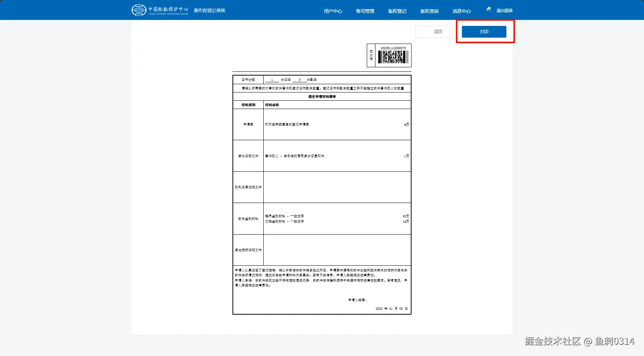Click the user avatar icon beside 退出登录
Screen dimensions: 644x356
point(489,9)
